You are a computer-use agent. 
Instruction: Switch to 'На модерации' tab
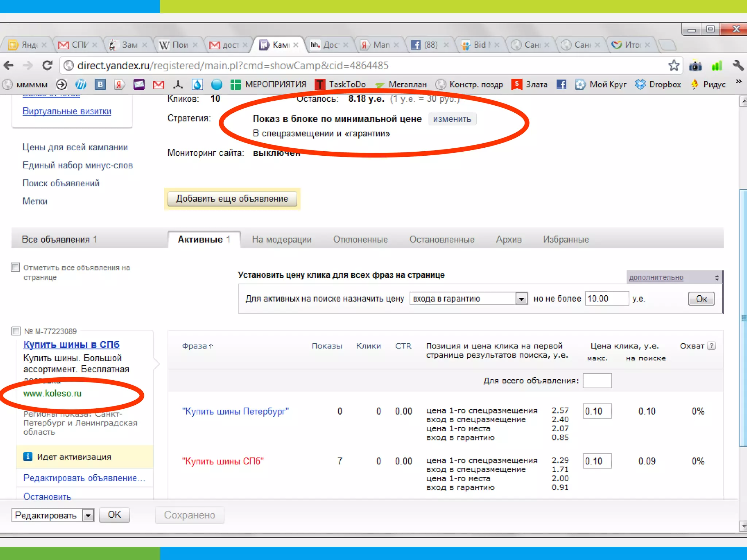[x=282, y=240]
